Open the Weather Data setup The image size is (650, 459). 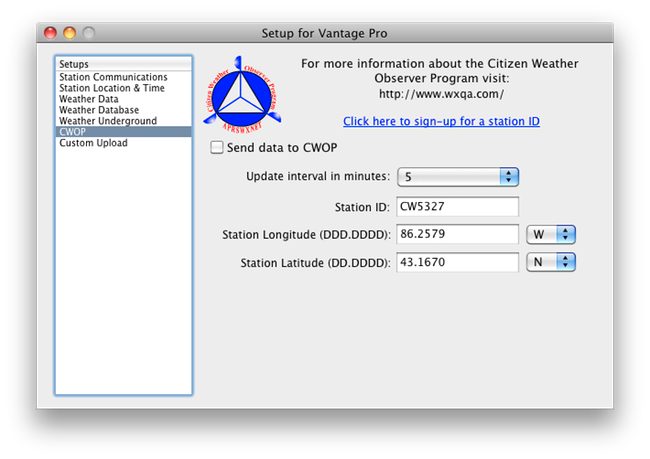coord(124,99)
